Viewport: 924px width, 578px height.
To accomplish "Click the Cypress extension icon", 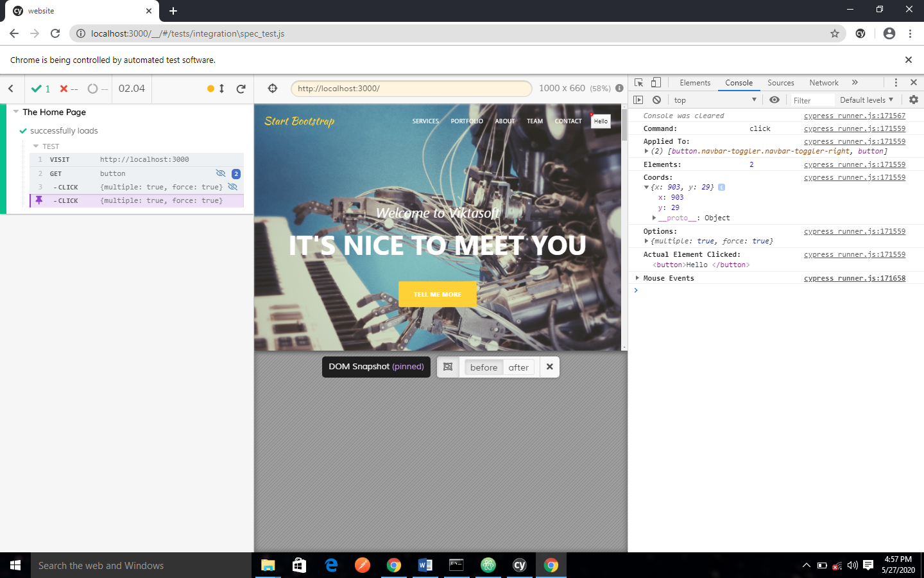I will (x=860, y=33).
